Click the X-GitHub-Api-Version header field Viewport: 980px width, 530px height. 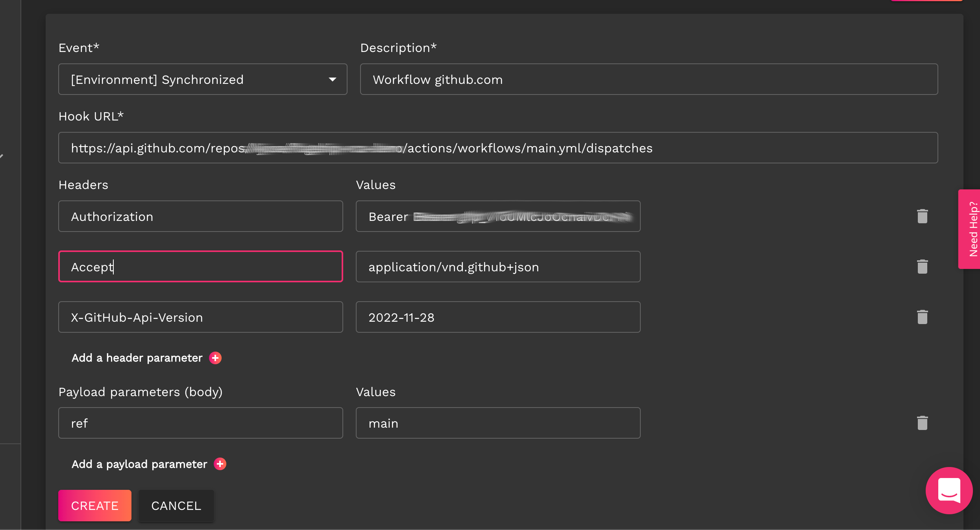coord(201,317)
